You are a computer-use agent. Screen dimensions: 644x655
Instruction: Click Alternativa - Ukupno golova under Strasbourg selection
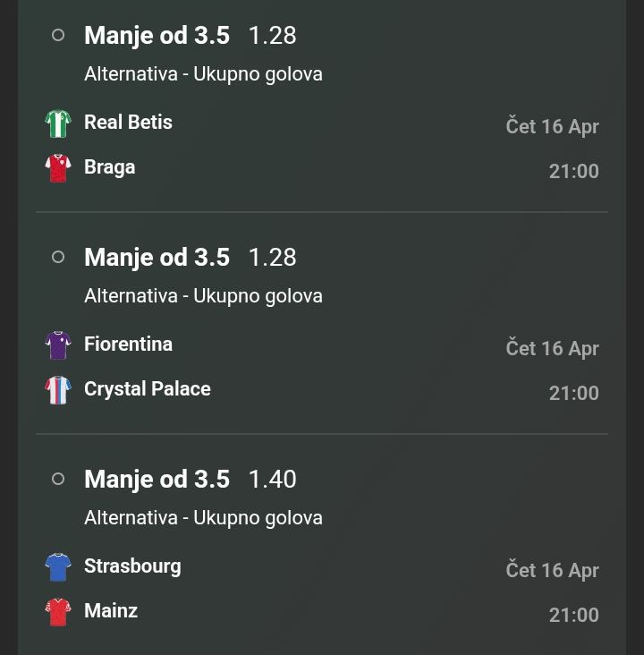point(203,518)
